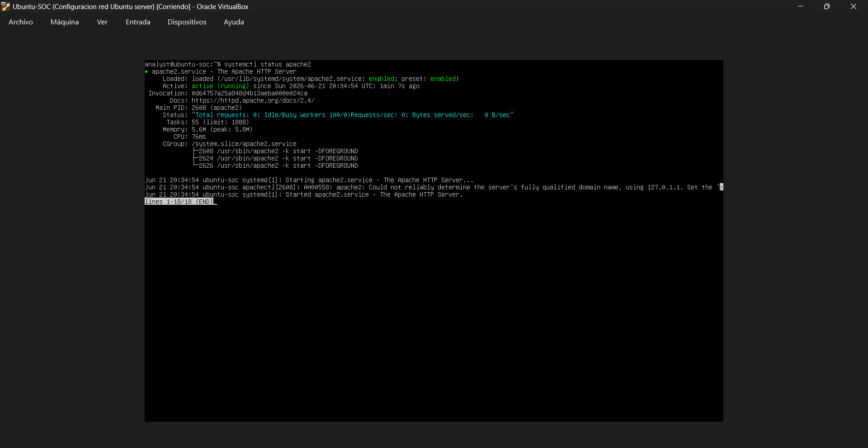Viewport: 868px width, 448px height.
Task: Click the 'Started apache2.service' log line
Action: point(304,194)
